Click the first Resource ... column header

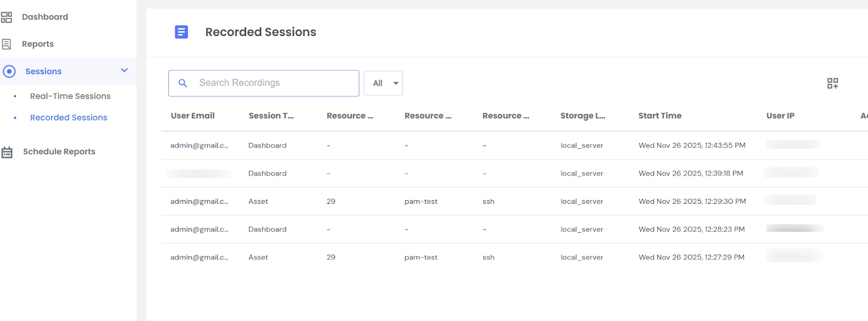(x=350, y=116)
